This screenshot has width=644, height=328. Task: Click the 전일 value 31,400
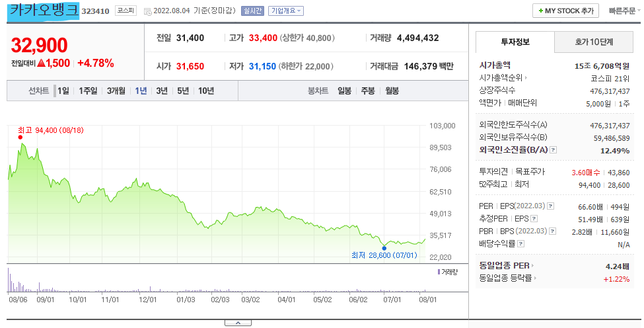[x=190, y=38]
